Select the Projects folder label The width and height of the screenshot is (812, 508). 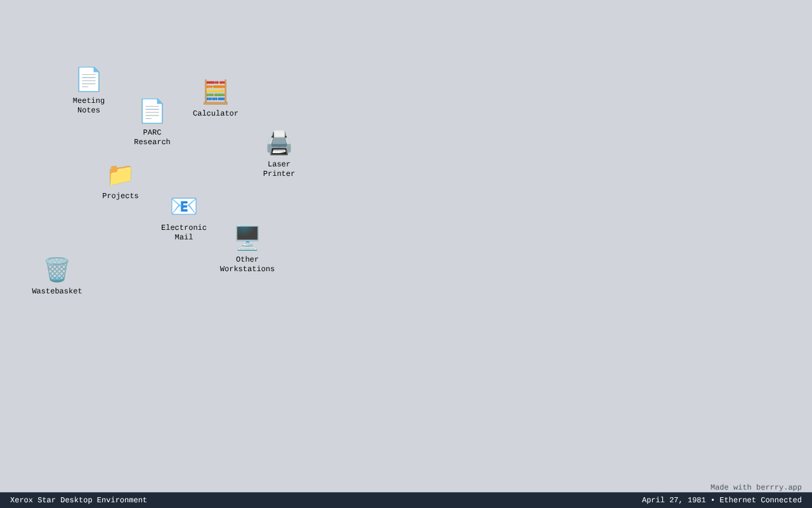pyautogui.click(x=120, y=196)
